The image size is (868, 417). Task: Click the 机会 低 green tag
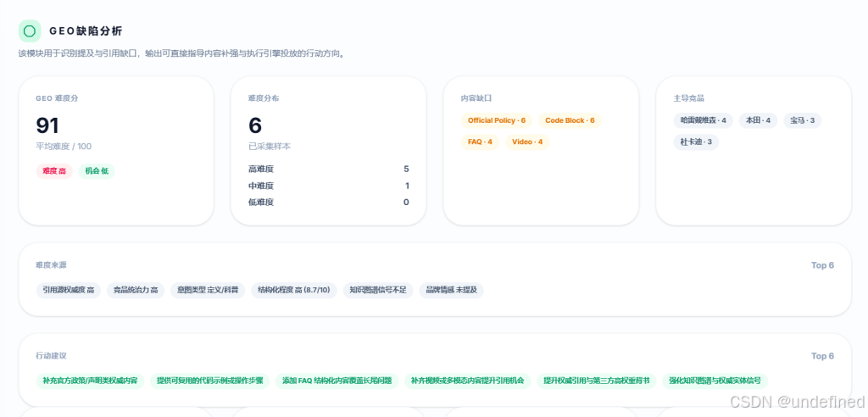click(x=97, y=171)
